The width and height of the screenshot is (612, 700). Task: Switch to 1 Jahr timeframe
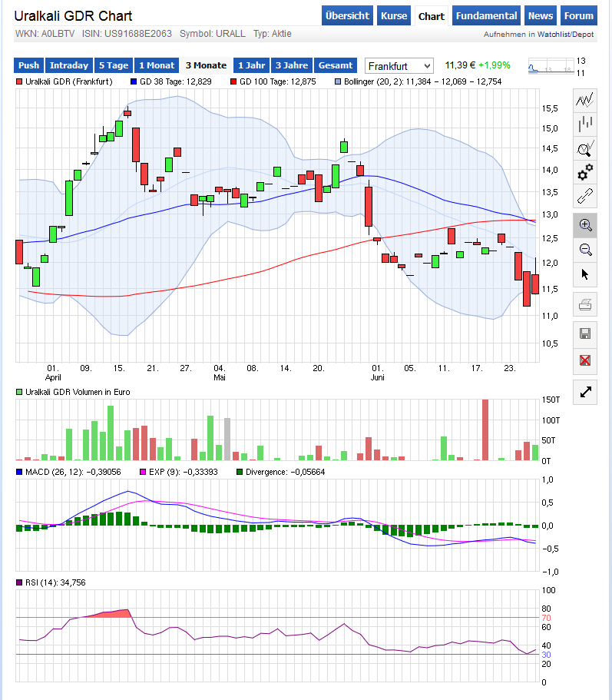pos(251,65)
